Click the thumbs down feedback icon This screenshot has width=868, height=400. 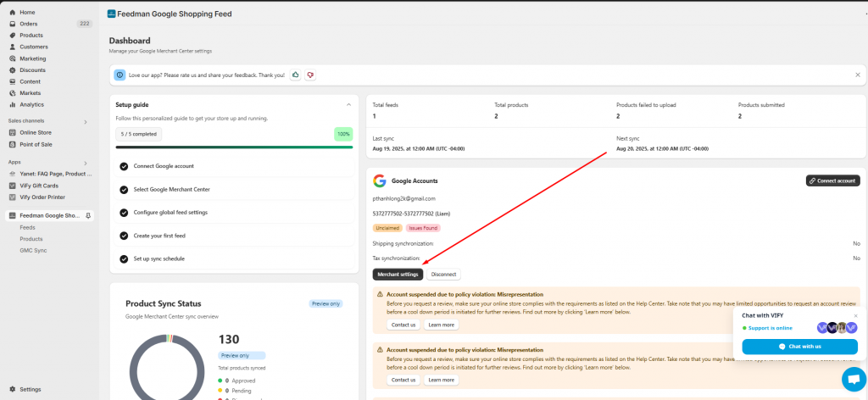tap(310, 75)
